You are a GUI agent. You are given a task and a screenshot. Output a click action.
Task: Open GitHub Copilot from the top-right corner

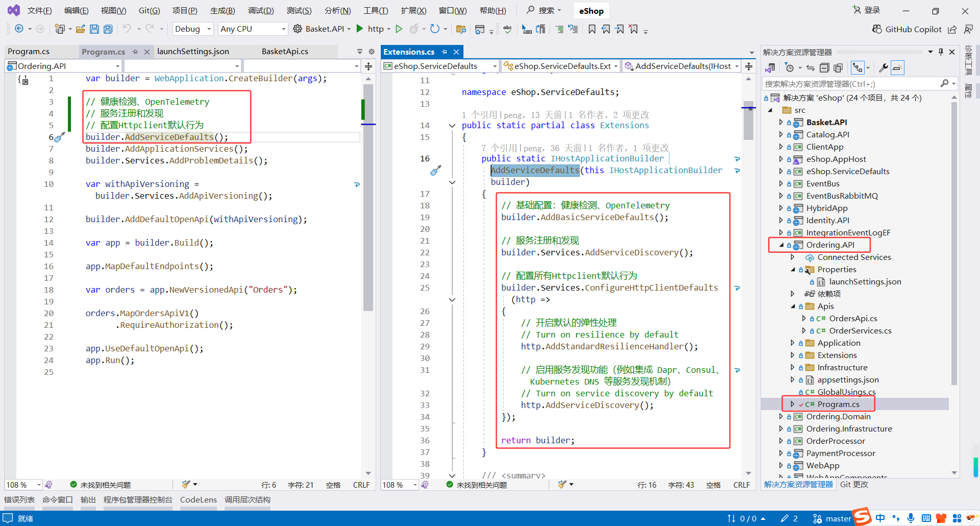click(x=907, y=29)
